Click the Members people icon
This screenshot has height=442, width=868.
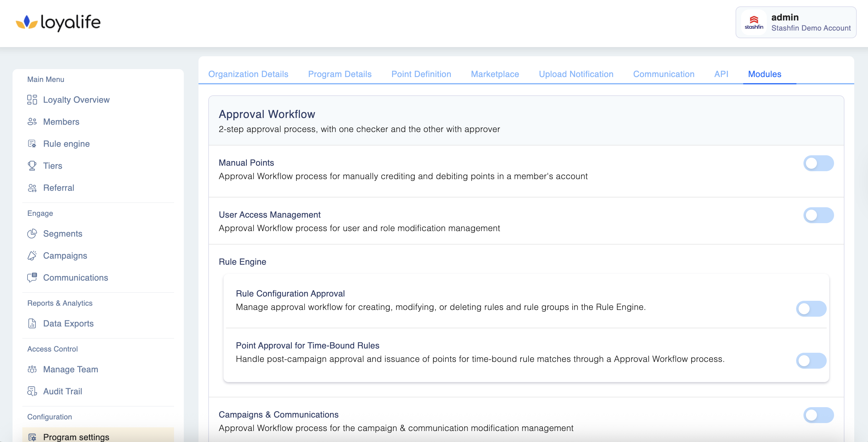pyautogui.click(x=32, y=122)
